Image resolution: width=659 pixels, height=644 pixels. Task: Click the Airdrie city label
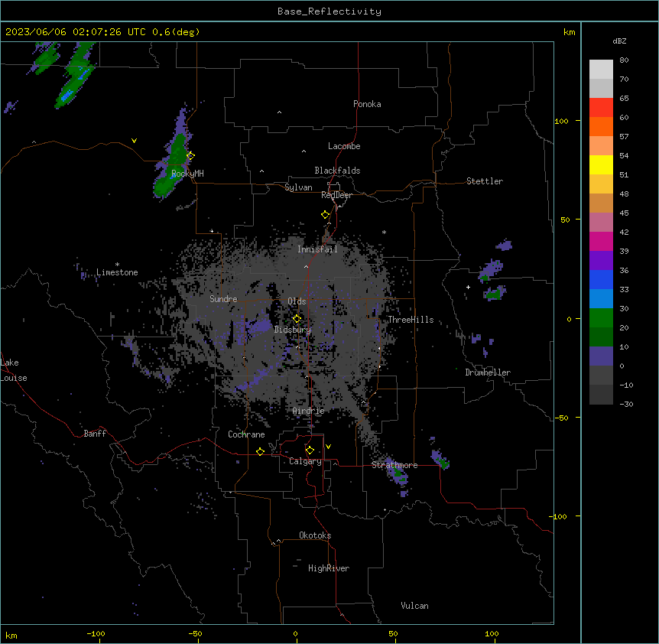[309, 411]
